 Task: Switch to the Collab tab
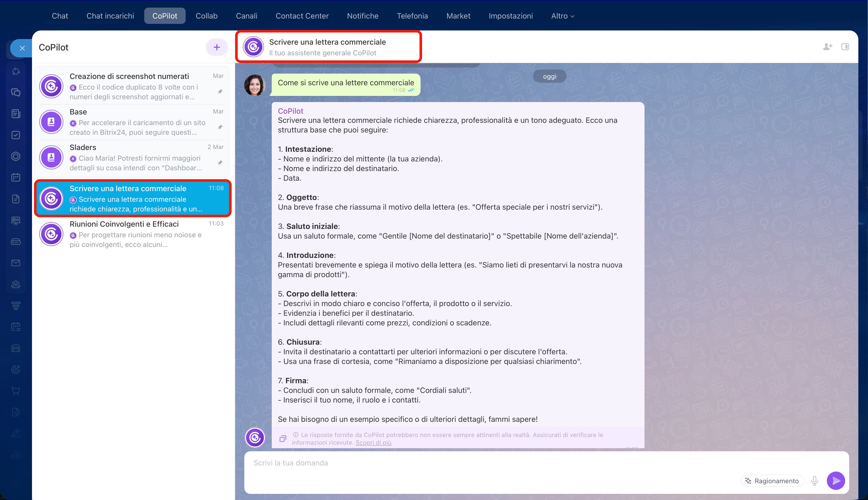206,16
